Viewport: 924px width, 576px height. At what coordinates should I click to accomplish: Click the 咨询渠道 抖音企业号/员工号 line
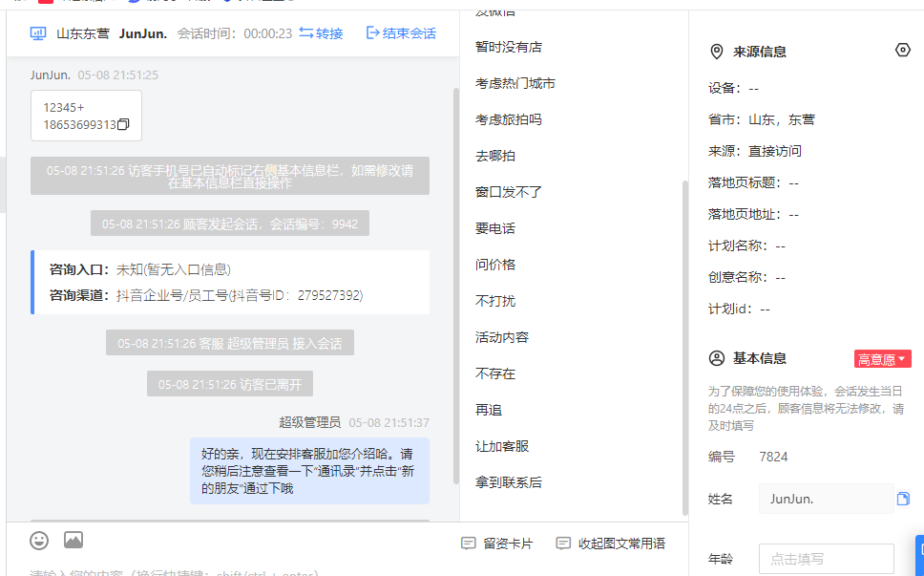click(x=206, y=295)
